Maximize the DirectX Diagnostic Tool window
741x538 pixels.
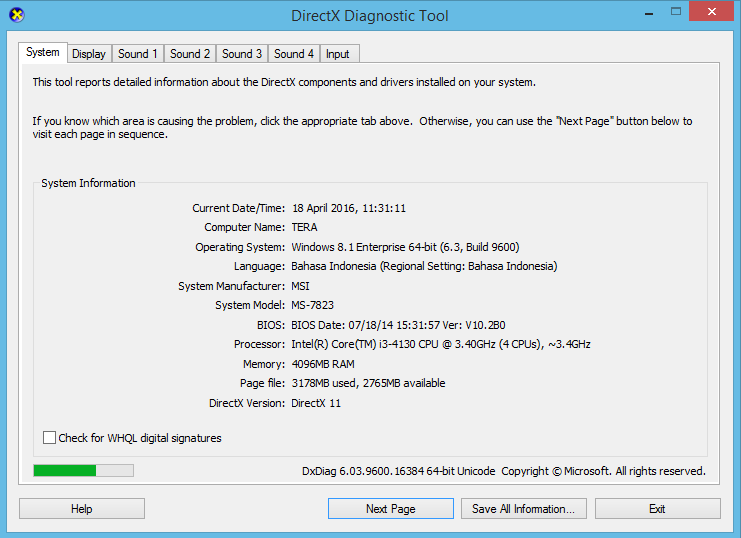click(676, 12)
